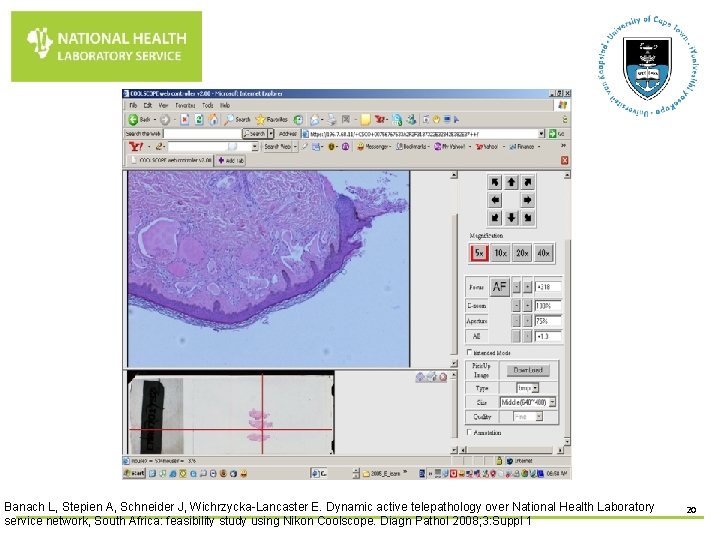Move stage down with the down arrow
The width and height of the screenshot is (720, 540).
(511, 218)
